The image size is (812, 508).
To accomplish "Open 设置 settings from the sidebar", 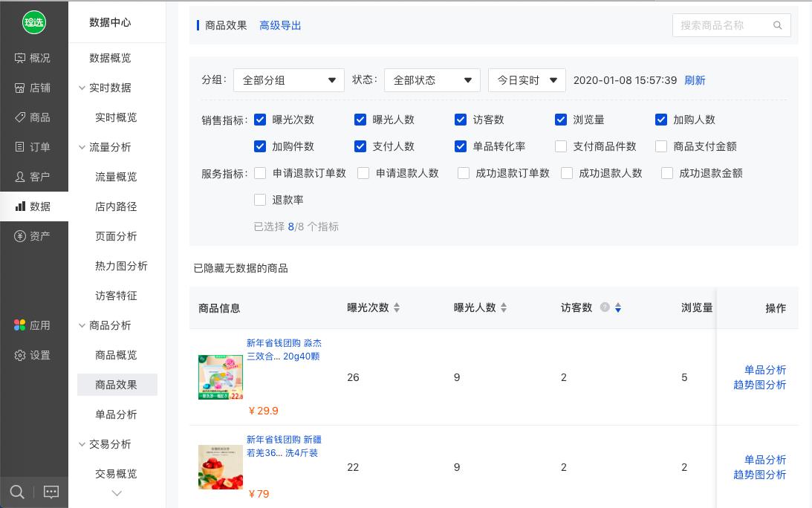I will (33, 355).
